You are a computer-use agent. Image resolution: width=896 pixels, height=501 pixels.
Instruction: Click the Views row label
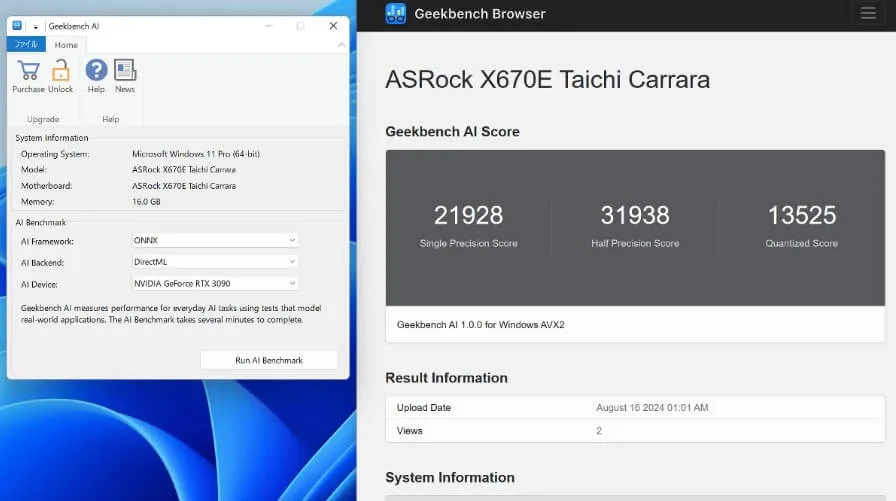tap(410, 431)
